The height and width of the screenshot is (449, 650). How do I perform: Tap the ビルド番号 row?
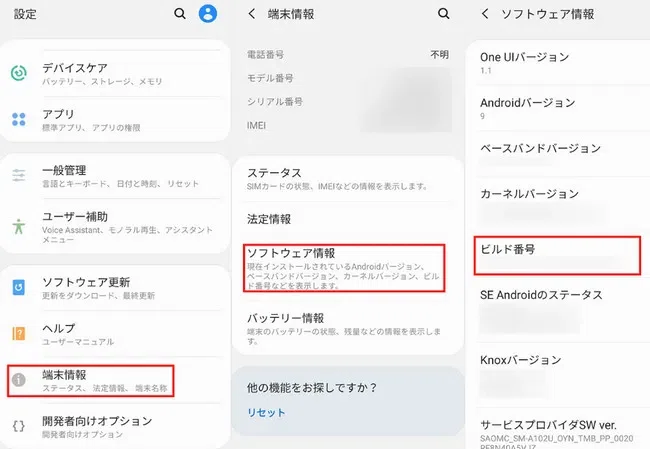tap(557, 255)
